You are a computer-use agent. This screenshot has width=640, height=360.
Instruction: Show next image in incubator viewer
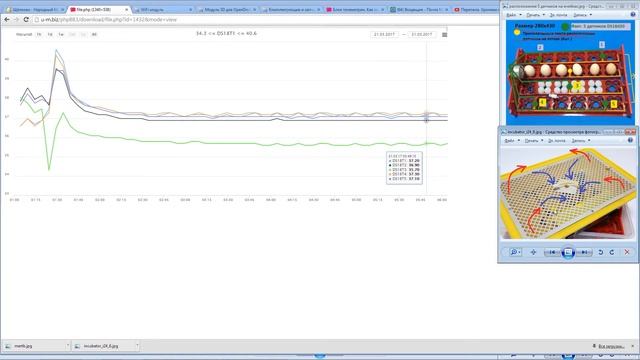click(x=584, y=252)
